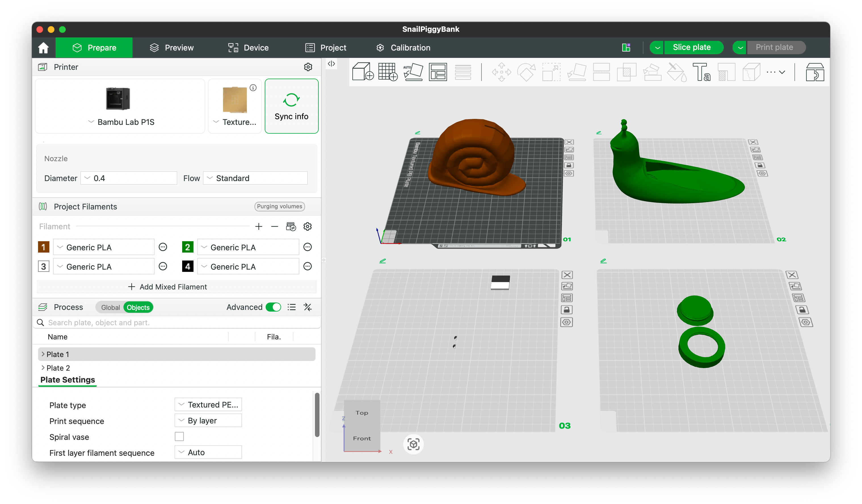862x504 pixels.
Task: Toggle the Advanced mode switch
Action: point(273,307)
